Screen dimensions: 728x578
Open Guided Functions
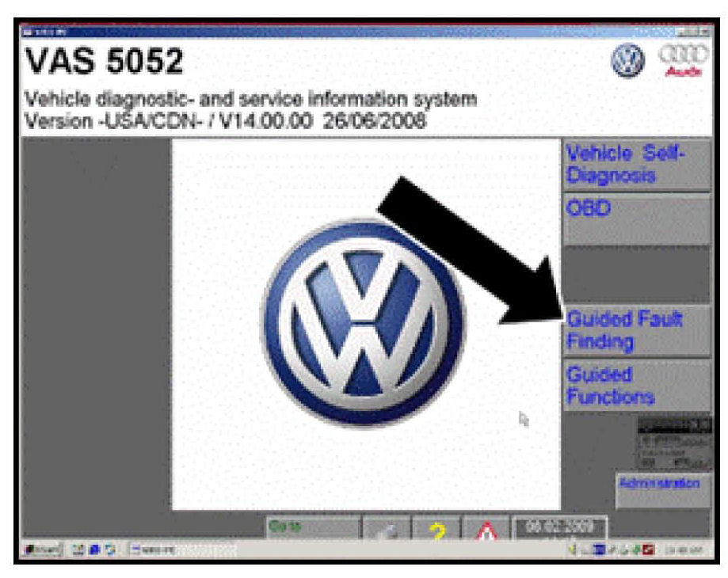[x=636, y=385]
